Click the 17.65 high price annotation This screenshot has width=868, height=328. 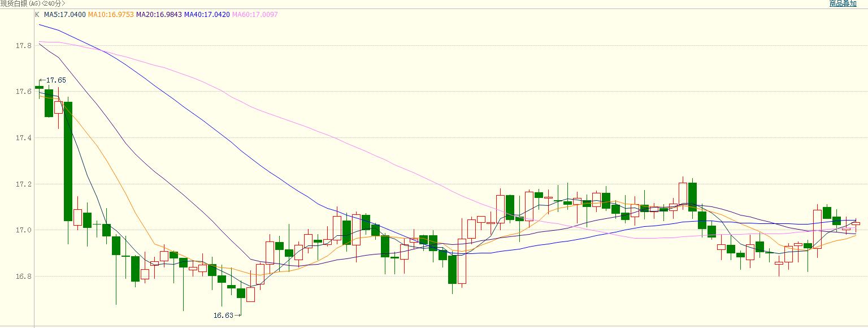[x=56, y=80]
